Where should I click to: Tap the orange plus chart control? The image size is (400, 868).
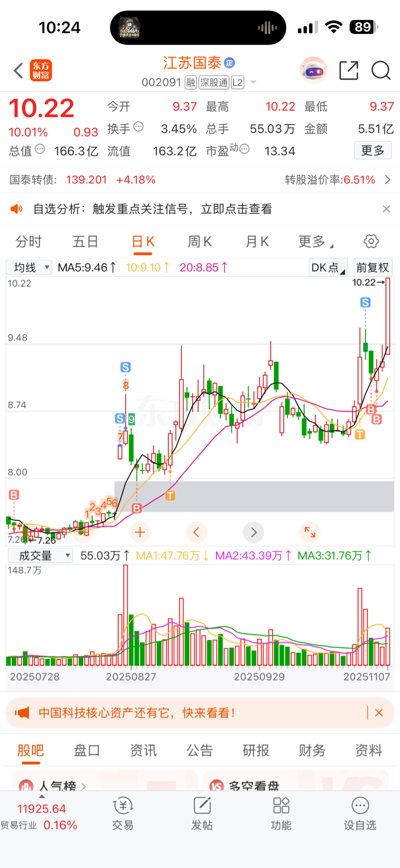click(140, 532)
